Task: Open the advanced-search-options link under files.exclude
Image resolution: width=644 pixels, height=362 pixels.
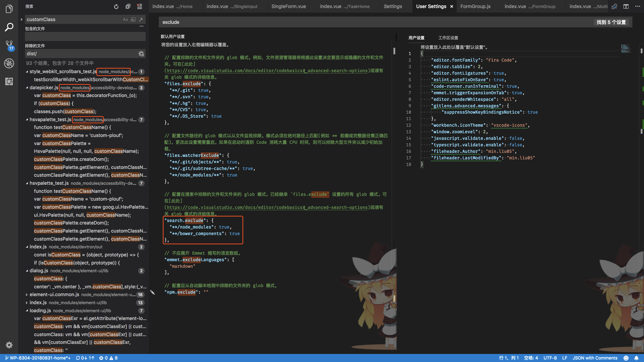Action: 267,71
